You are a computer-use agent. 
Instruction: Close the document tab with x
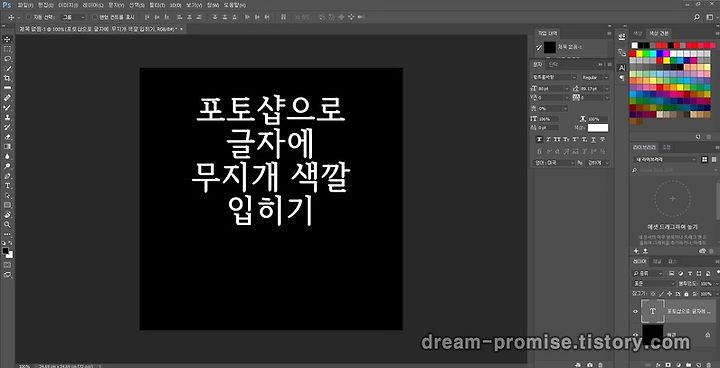pyautogui.click(x=181, y=29)
